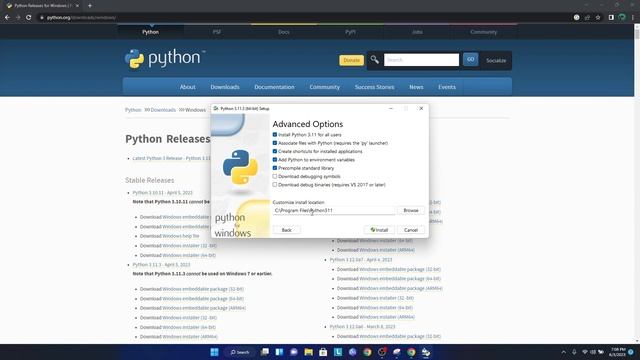Bookmark this page with the star icon
The height and width of the screenshot is (360, 640).
pyautogui.click(x=598, y=18)
